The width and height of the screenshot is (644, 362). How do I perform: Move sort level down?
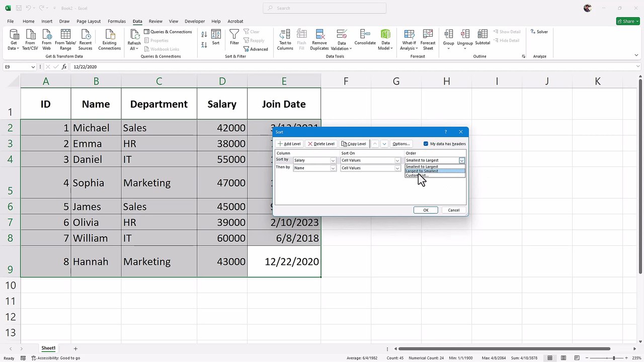coord(384,144)
